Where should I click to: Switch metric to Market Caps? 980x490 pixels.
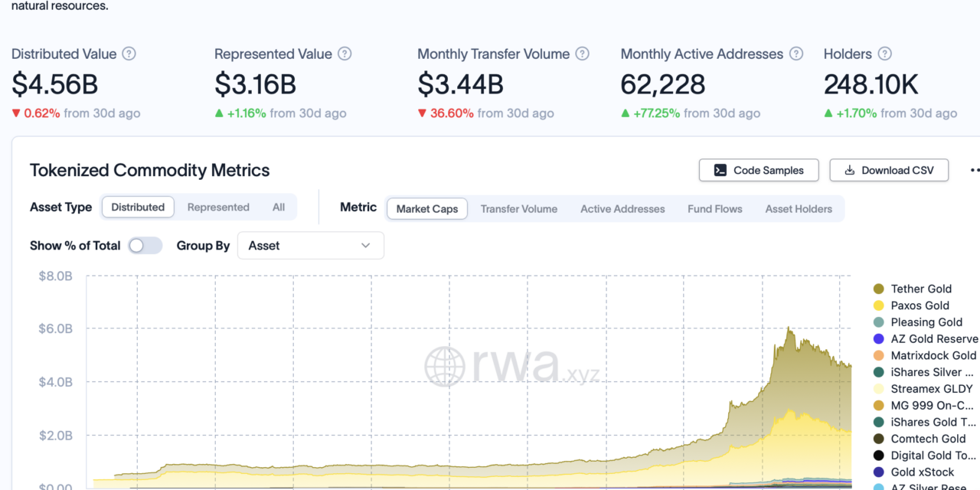[x=427, y=208]
